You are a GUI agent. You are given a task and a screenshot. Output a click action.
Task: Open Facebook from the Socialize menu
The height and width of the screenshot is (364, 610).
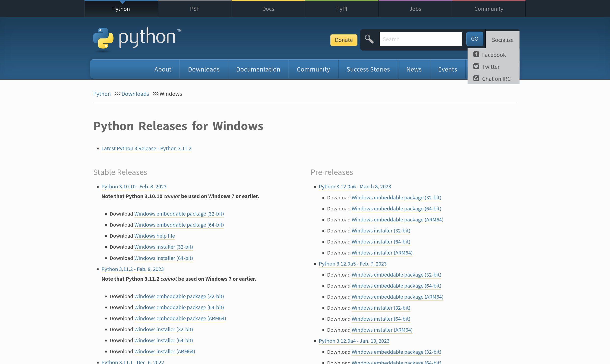[x=493, y=54]
